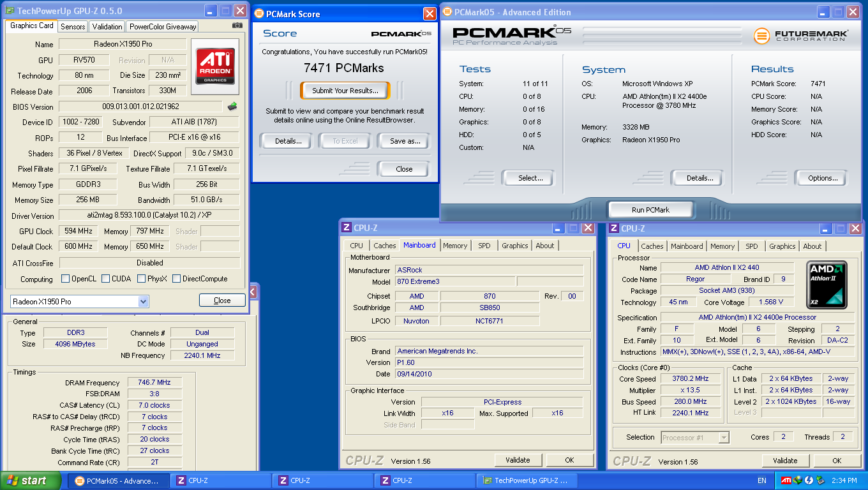Click the Southbridge value SB850
This screenshot has height=490, width=868.
click(x=490, y=308)
